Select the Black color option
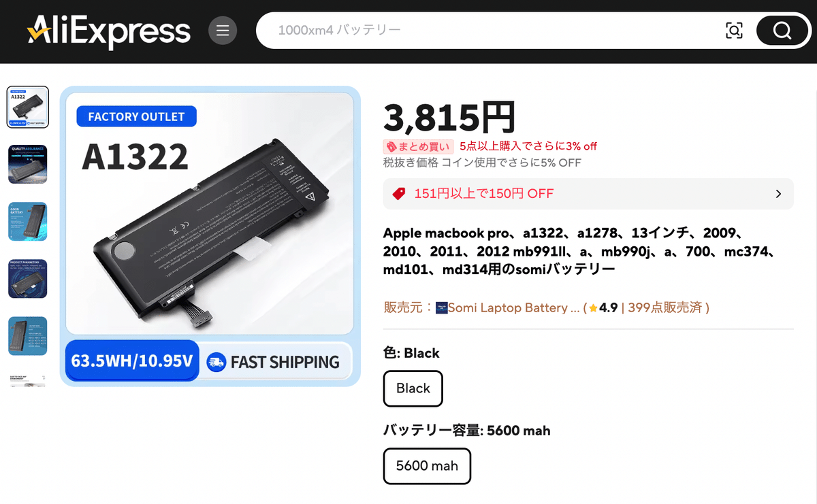The image size is (817, 504). point(413,388)
